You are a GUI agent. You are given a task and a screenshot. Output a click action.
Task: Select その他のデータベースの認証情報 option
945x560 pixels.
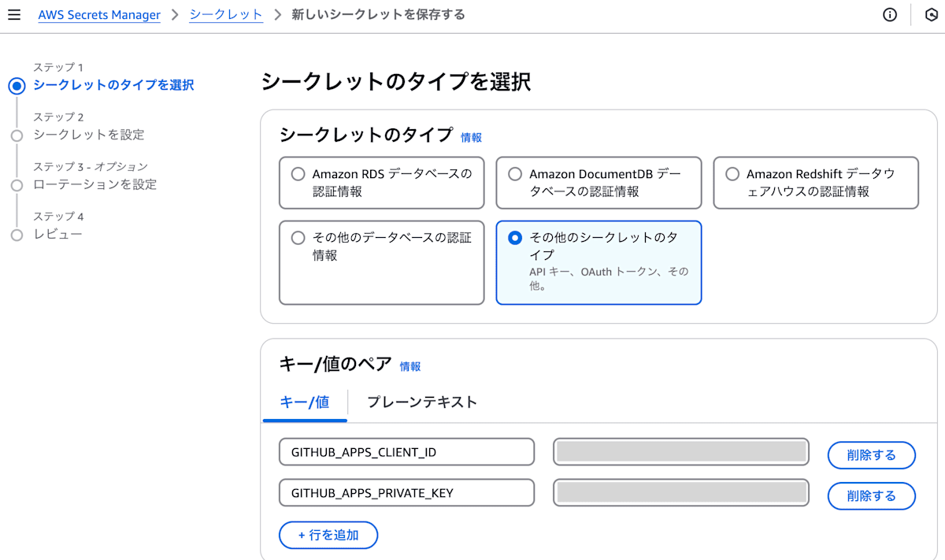(x=382, y=262)
